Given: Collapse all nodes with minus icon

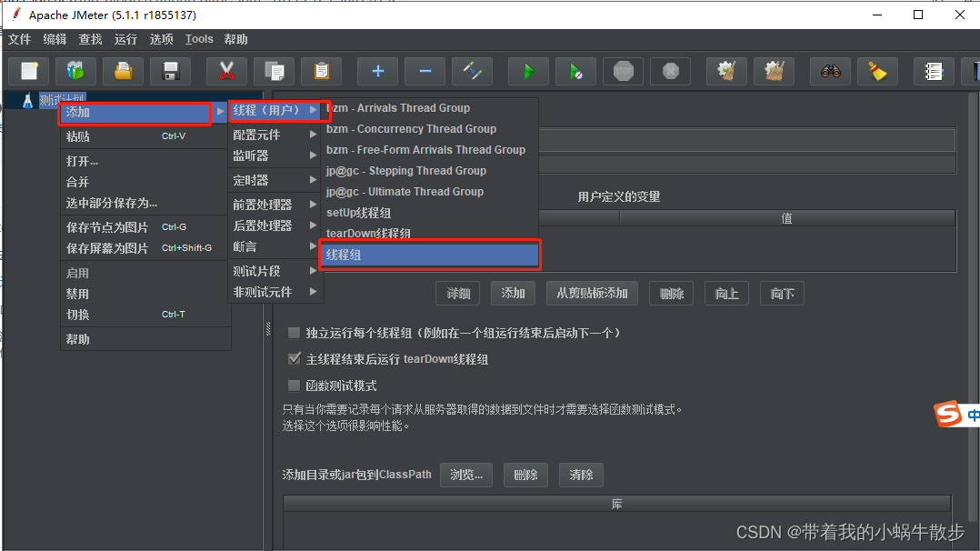Looking at the screenshot, I should (425, 71).
